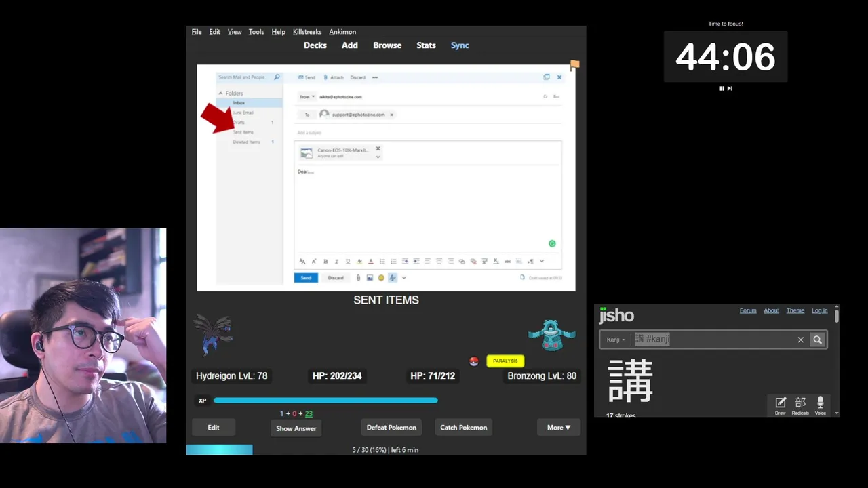The image size is (868, 488).
Task: Click the Jisho scrollbar down arrow
Action: (x=837, y=413)
